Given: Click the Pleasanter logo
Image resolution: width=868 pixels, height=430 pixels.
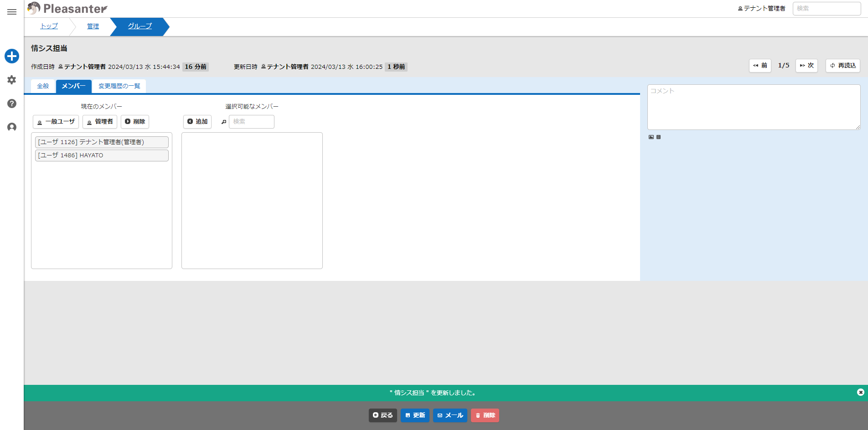Looking at the screenshot, I should point(67,8).
